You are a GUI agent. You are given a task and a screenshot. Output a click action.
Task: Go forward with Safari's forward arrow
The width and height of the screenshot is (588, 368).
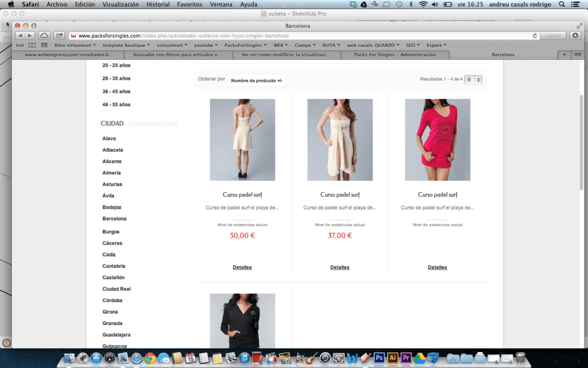(29, 36)
